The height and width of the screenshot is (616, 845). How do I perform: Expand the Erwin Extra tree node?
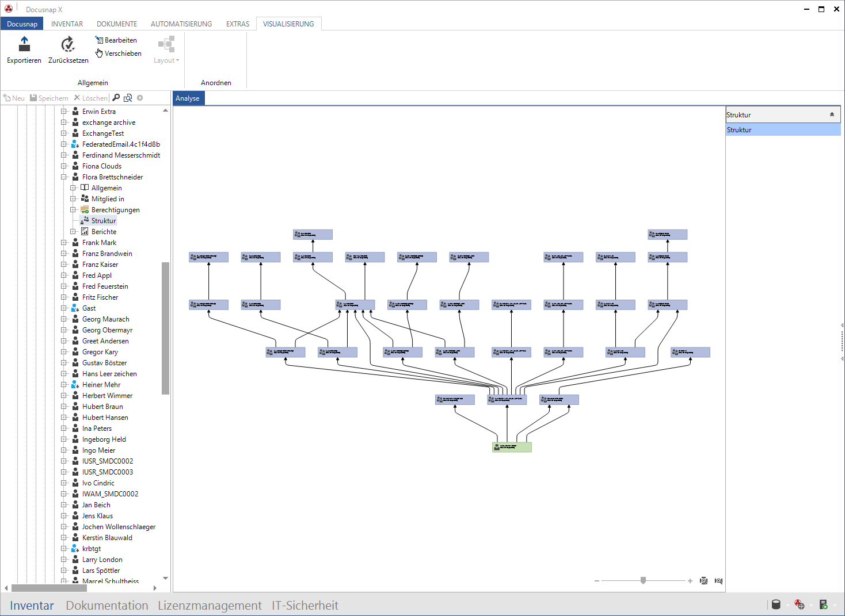point(64,112)
